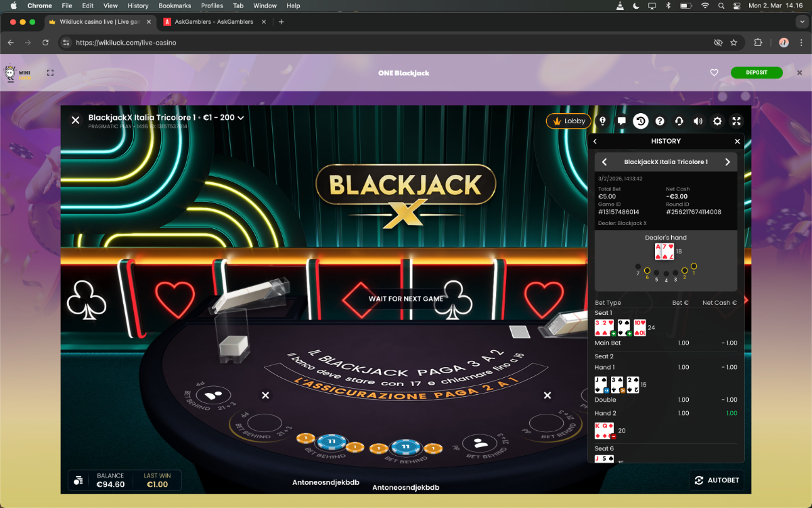The image size is (812, 508).
Task: Open game settings gear icon
Action: tap(717, 121)
